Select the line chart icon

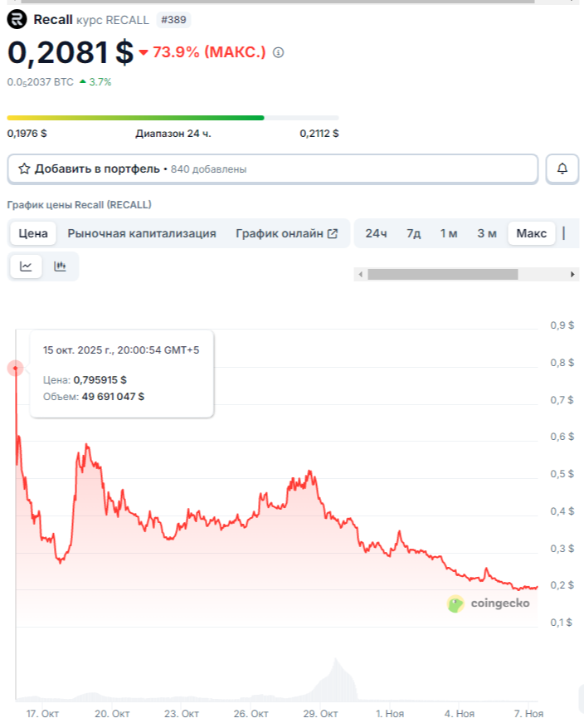coord(27,266)
